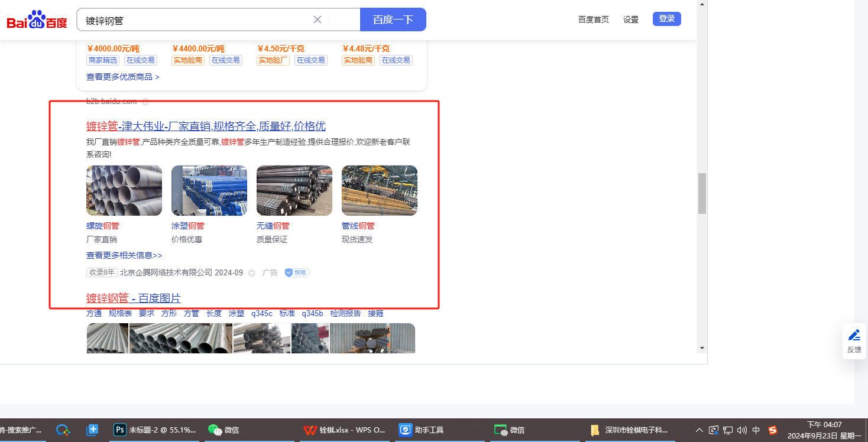The width and height of the screenshot is (868, 442).
Task: Open 查看更多优质商品 link
Action: pos(123,77)
